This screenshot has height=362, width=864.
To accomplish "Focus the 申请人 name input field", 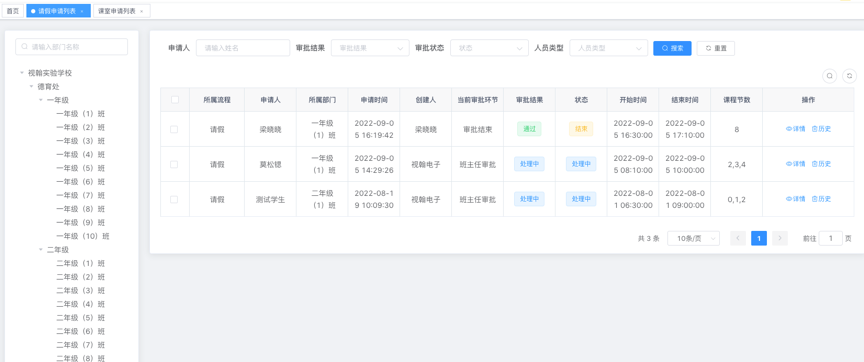I will pyautogui.click(x=243, y=48).
